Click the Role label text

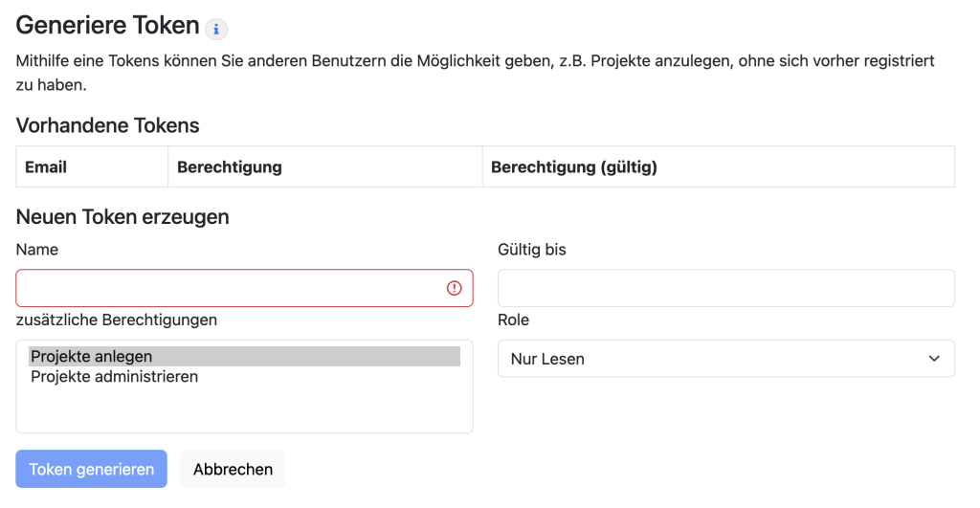coord(514,320)
